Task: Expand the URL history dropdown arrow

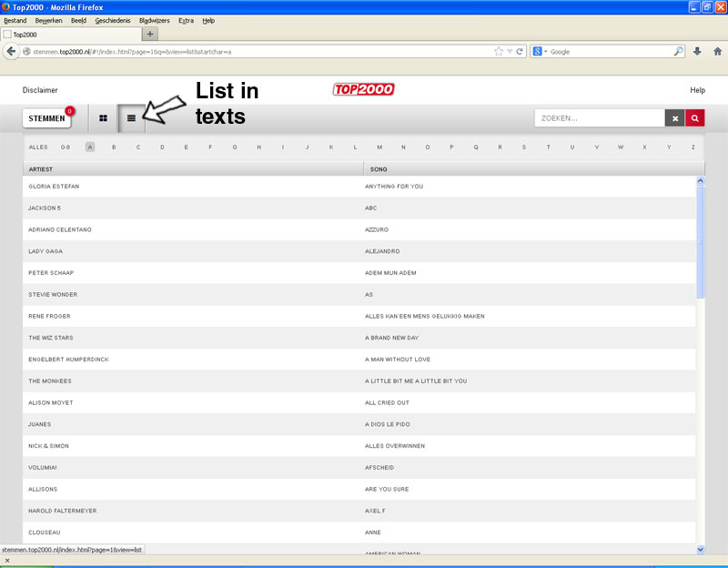Action: (510, 52)
